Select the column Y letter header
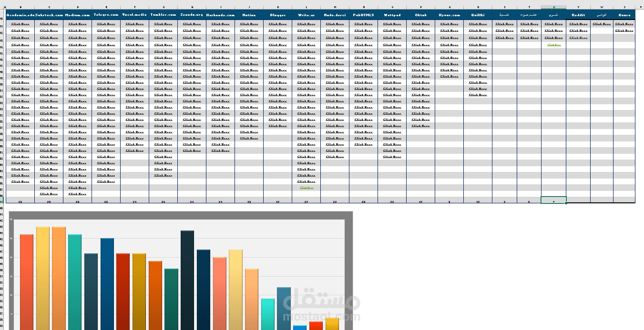The height and width of the screenshot is (330, 644). point(640,8)
